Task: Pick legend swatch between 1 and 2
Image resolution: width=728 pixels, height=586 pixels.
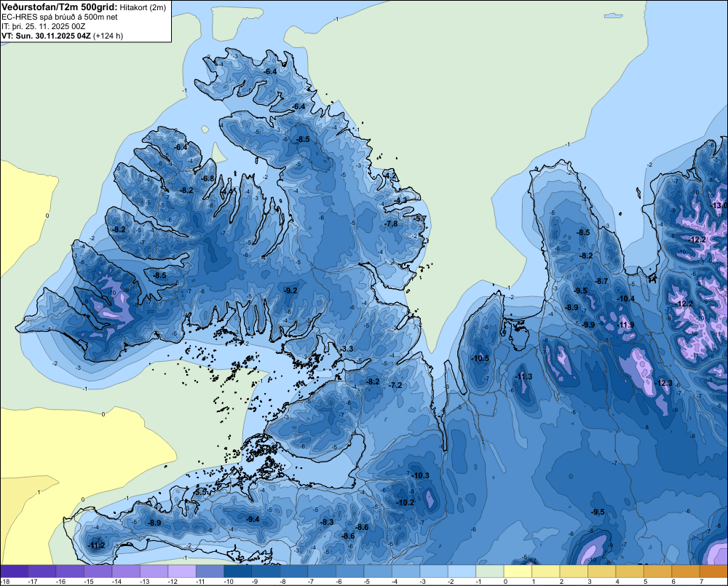Action: (545, 571)
